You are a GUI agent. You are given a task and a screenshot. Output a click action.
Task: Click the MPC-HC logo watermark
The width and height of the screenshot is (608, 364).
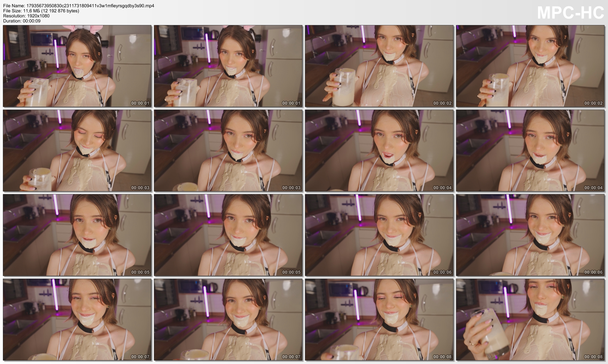point(570,13)
